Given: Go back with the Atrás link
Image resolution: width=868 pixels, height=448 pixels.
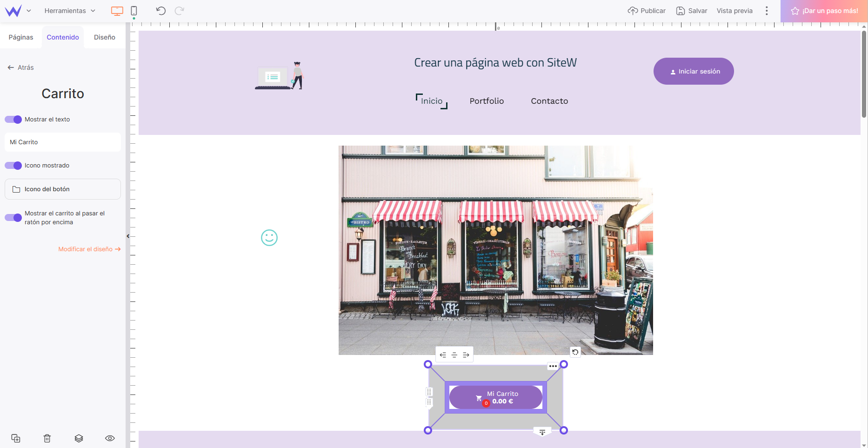Looking at the screenshot, I should [21, 67].
